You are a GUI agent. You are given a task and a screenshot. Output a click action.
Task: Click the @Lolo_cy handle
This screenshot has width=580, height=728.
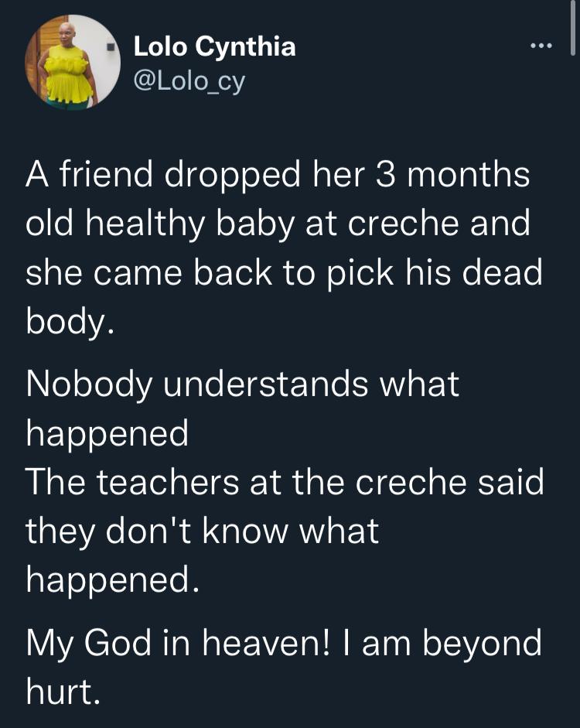click(189, 80)
